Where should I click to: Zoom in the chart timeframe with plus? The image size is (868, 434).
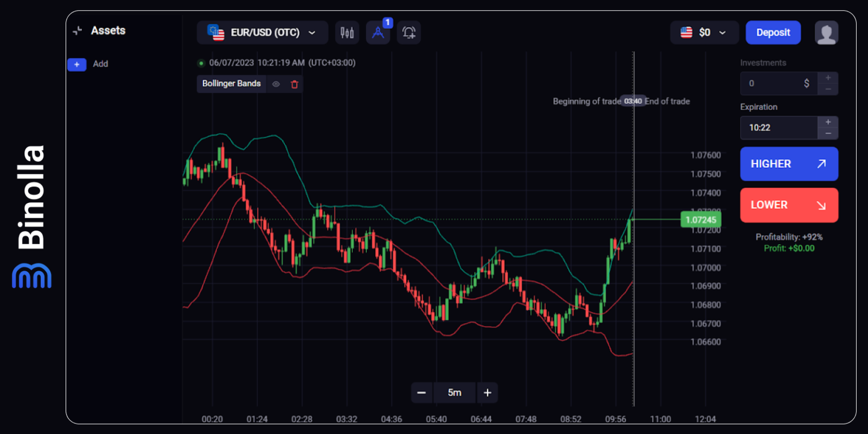(488, 393)
